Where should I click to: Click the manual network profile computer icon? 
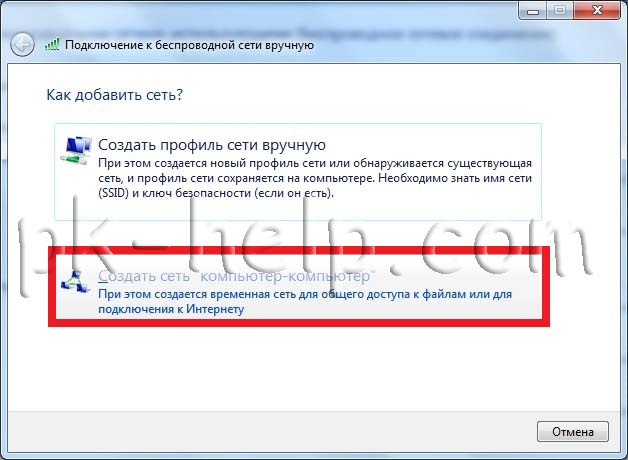click(76, 151)
